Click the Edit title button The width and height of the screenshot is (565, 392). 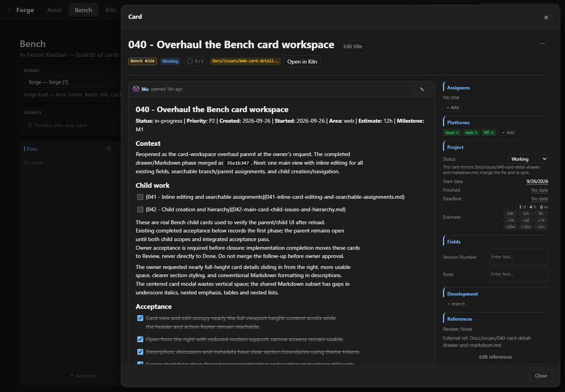(353, 46)
